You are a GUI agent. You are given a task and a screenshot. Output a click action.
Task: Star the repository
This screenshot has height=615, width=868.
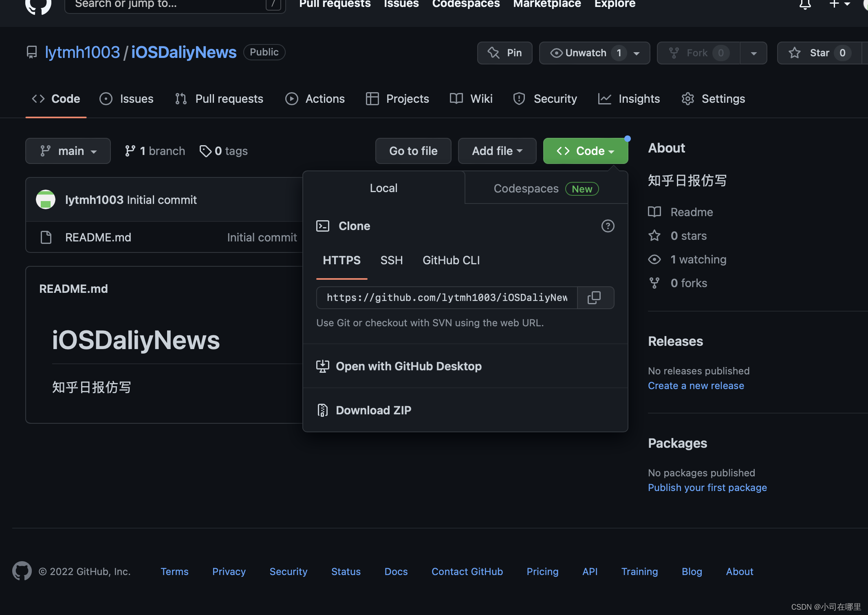click(x=819, y=53)
